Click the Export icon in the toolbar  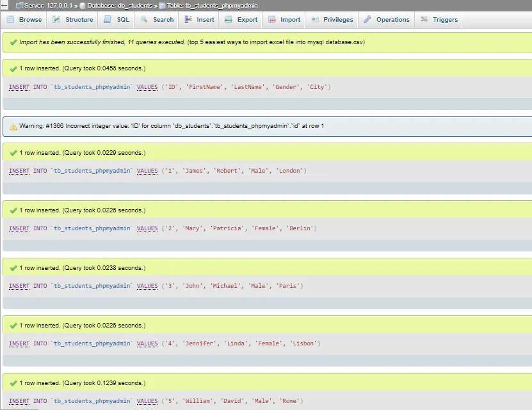click(x=229, y=19)
